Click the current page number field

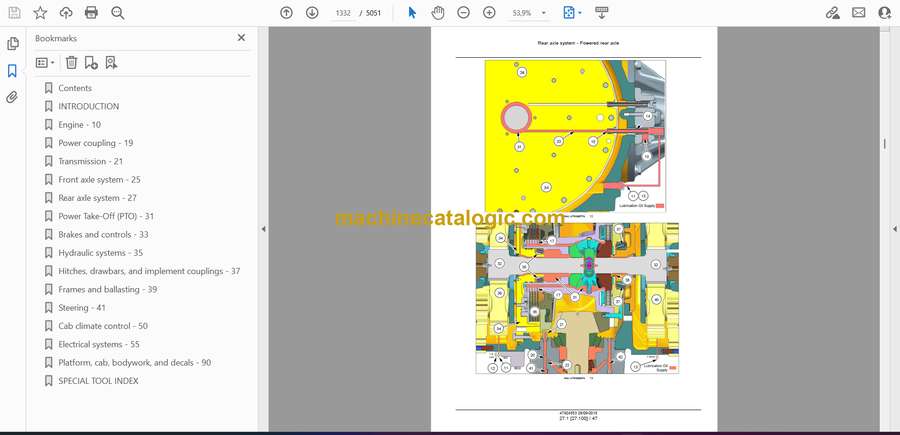[x=343, y=13]
